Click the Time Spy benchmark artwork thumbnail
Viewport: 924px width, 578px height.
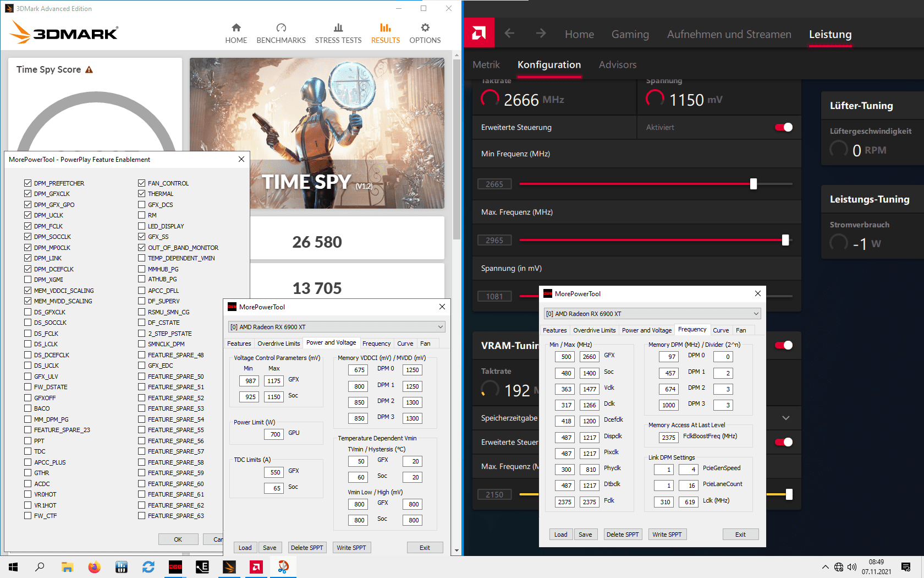[317, 133]
